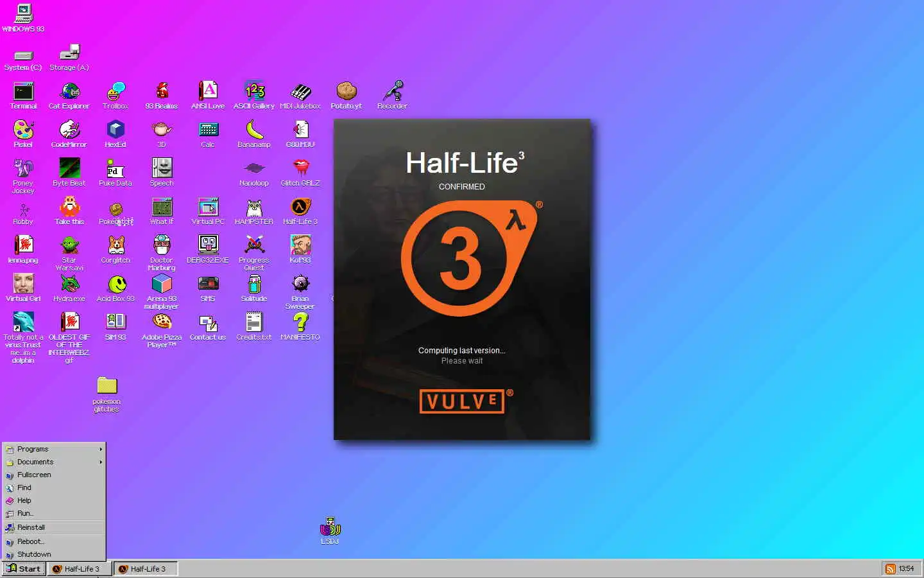Open the 3D teapot icon
Viewport: 924px width, 578px height.
[x=162, y=134]
